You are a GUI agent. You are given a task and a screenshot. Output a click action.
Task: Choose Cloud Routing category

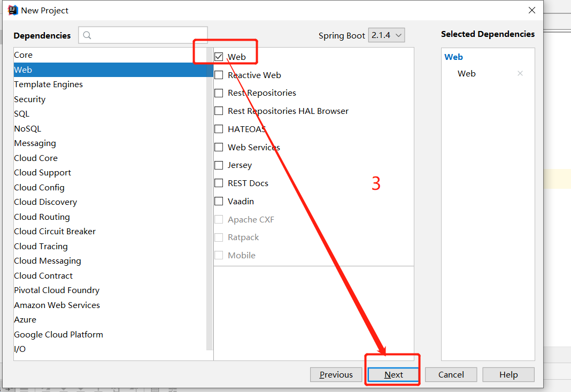click(110, 217)
